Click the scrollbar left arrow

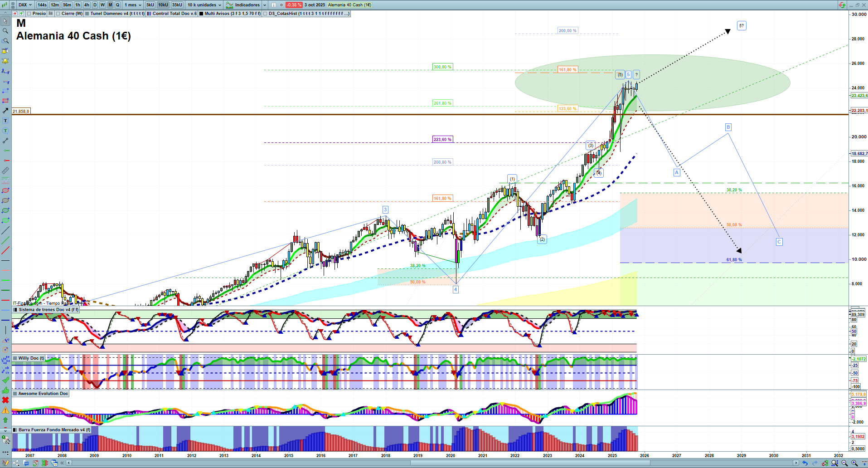coord(69,463)
